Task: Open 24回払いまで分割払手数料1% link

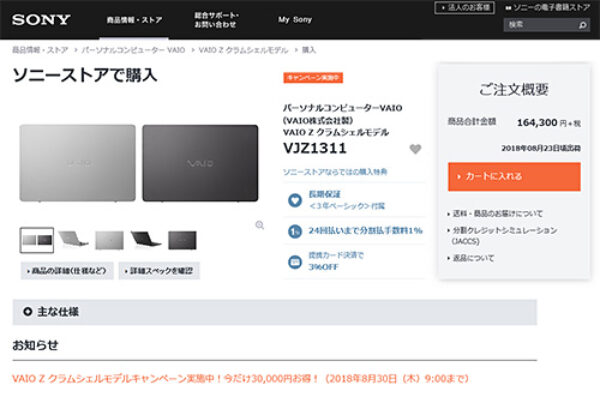Action: [x=365, y=230]
